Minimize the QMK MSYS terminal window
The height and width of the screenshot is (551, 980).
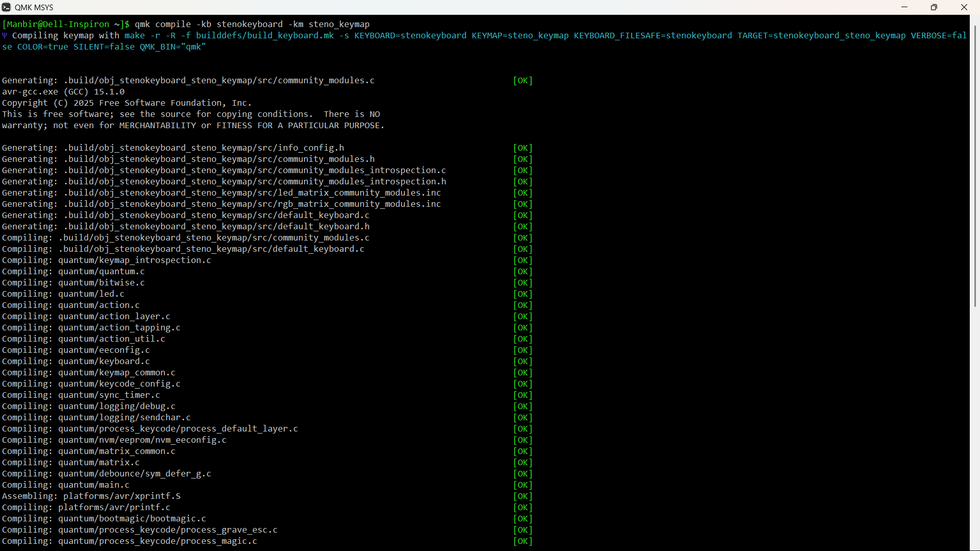click(904, 7)
